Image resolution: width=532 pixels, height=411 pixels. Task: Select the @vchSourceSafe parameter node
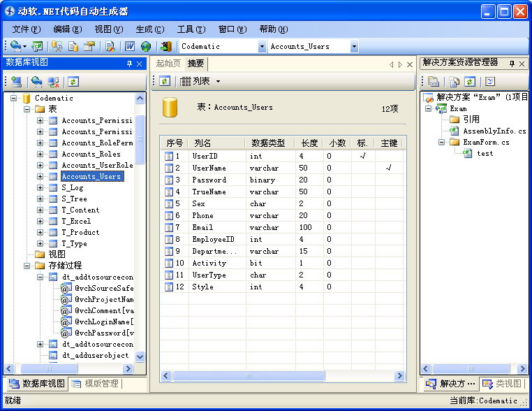tap(104, 289)
